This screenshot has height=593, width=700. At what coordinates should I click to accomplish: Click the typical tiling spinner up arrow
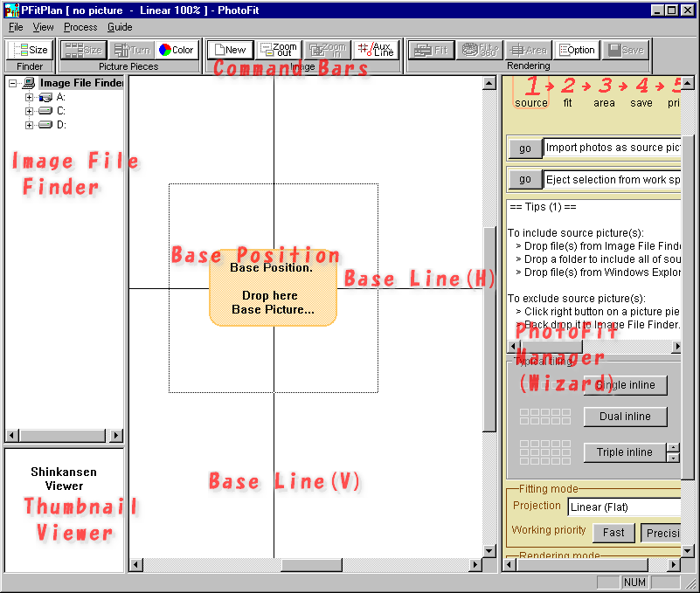(x=673, y=447)
